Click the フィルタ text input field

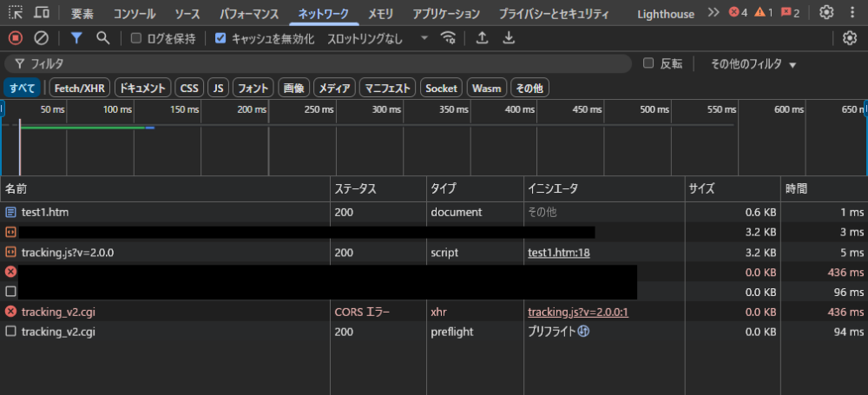[321, 63]
